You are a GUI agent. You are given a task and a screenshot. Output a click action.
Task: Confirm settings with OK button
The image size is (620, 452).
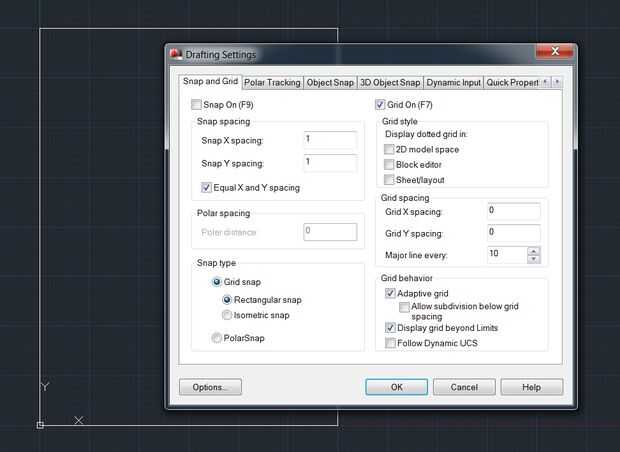pos(397,387)
